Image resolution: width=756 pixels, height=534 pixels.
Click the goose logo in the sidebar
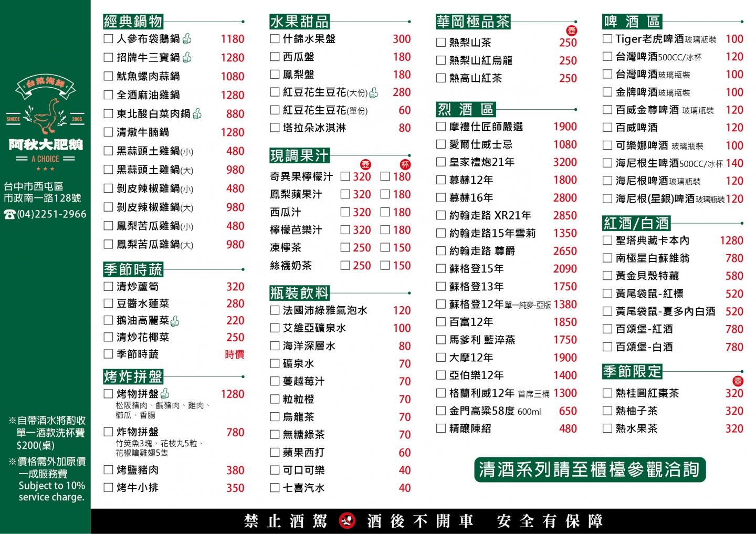pos(45,116)
